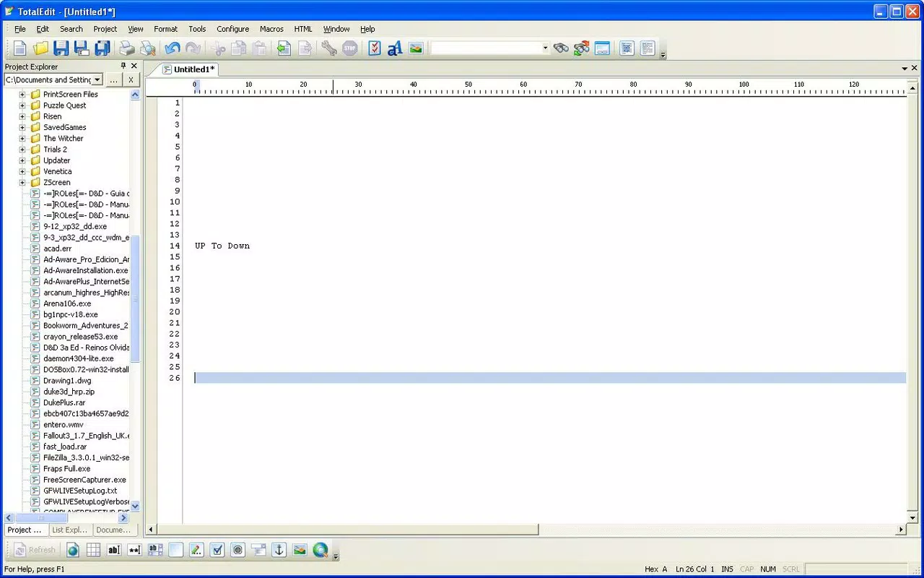Click the globe magnifier browser preview icon
Screen dimensions: 924x578
pyautogui.click(x=321, y=550)
